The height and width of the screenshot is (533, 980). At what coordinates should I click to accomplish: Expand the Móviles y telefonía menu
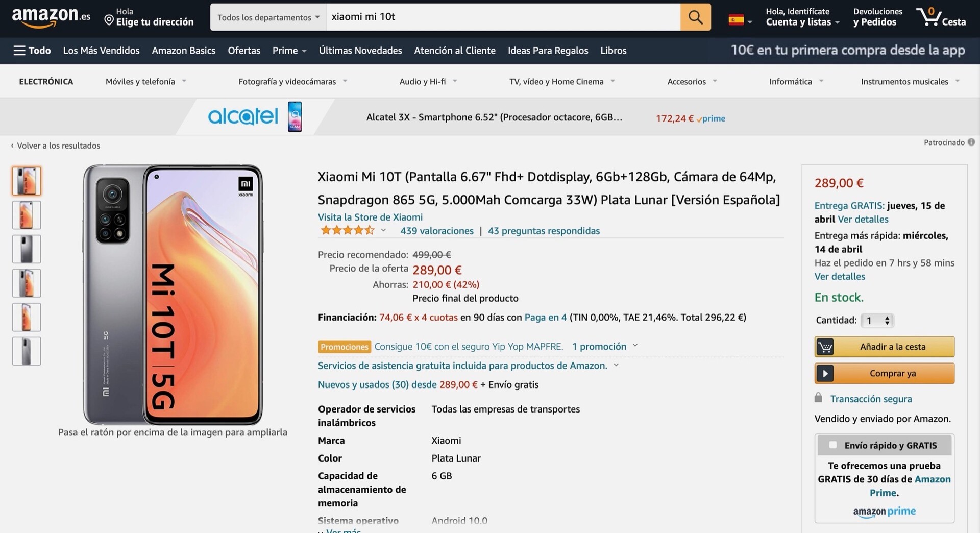tap(145, 82)
